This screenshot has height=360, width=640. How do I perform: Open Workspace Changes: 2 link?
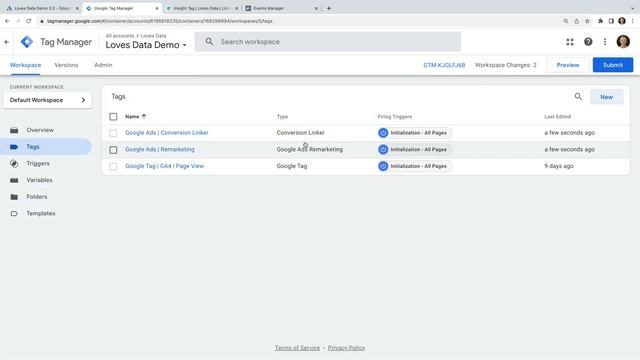pos(506,65)
